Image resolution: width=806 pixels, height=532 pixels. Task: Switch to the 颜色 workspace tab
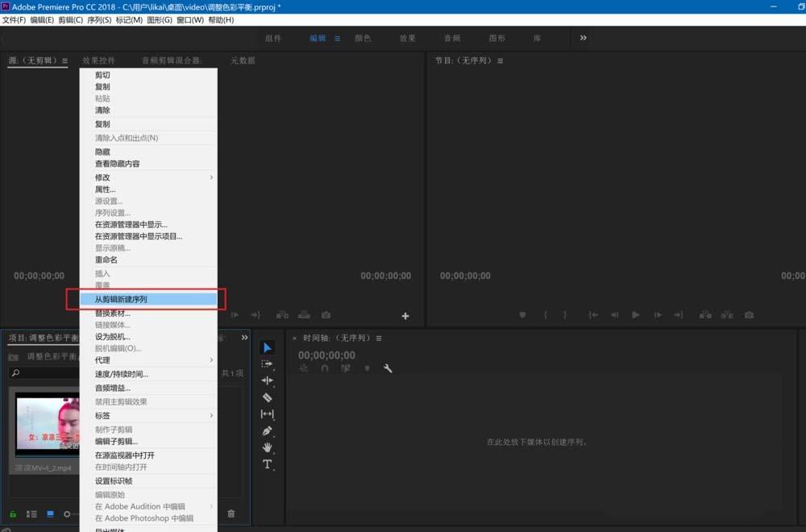363,37
